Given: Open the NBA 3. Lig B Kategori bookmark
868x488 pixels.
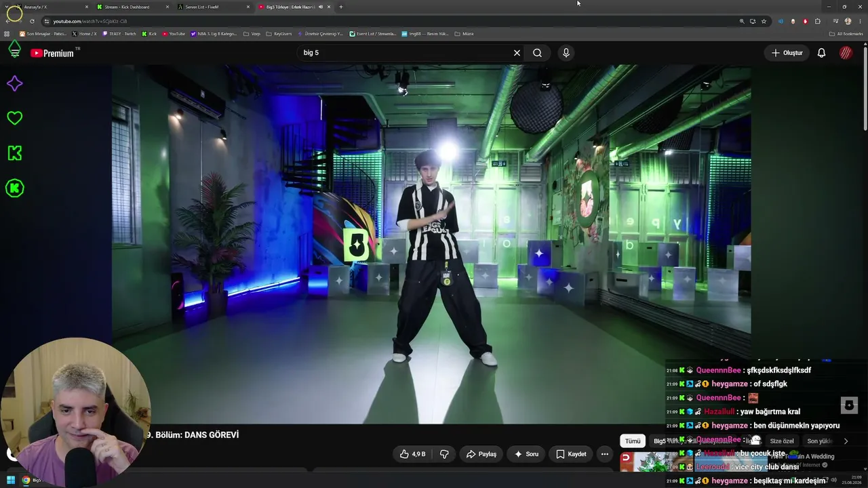Looking at the screenshot, I should pyautogui.click(x=214, y=34).
